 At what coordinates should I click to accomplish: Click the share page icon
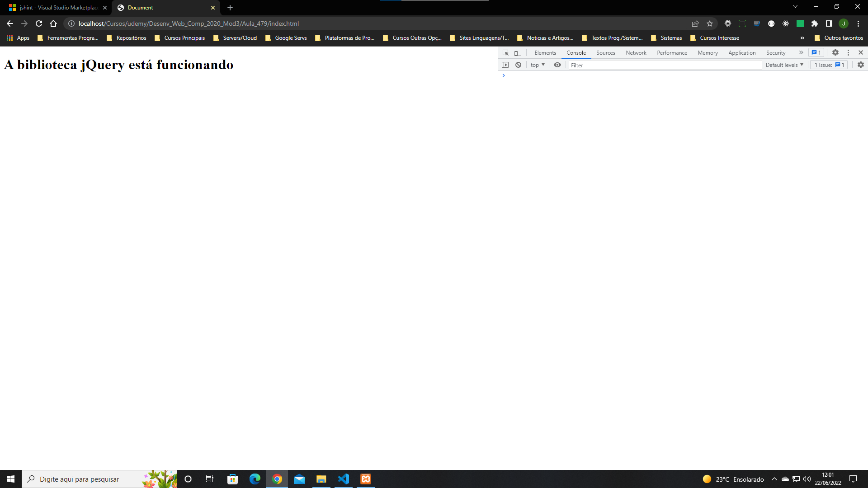(695, 23)
